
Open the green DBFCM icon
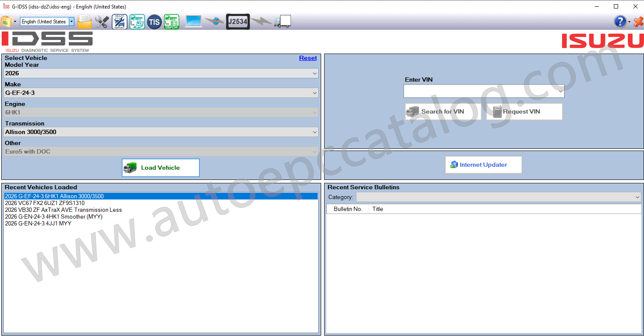(172, 22)
